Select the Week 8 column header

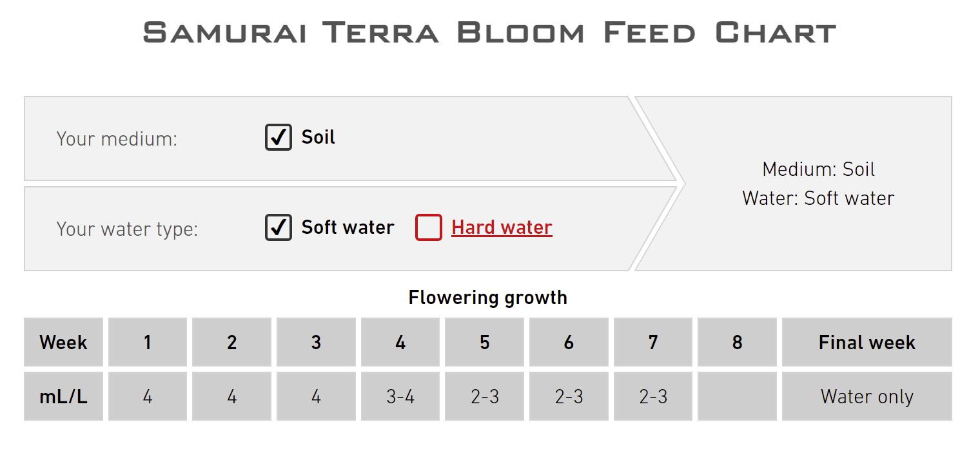click(737, 342)
